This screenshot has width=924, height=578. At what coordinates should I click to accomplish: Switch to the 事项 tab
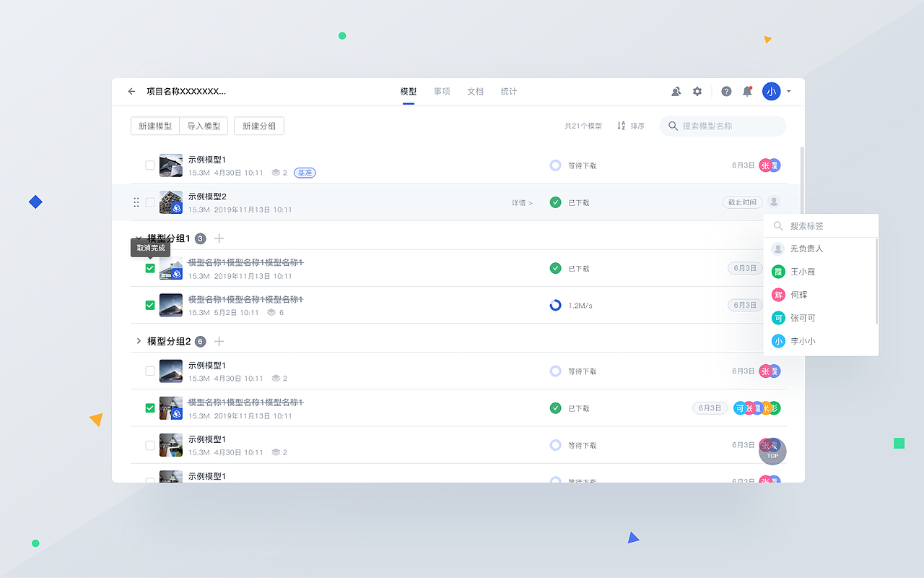click(441, 91)
